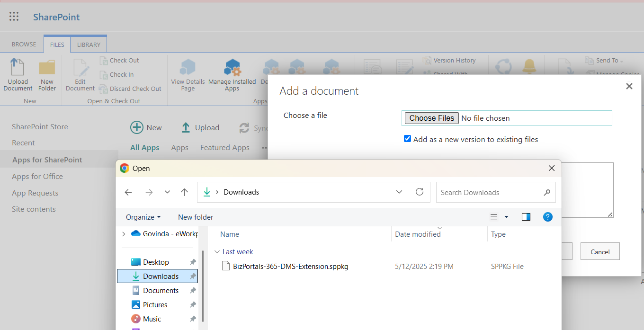Viewport: 644px width, 330px height.
Task: Open Recent in left navigation
Action: tap(23, 143)
